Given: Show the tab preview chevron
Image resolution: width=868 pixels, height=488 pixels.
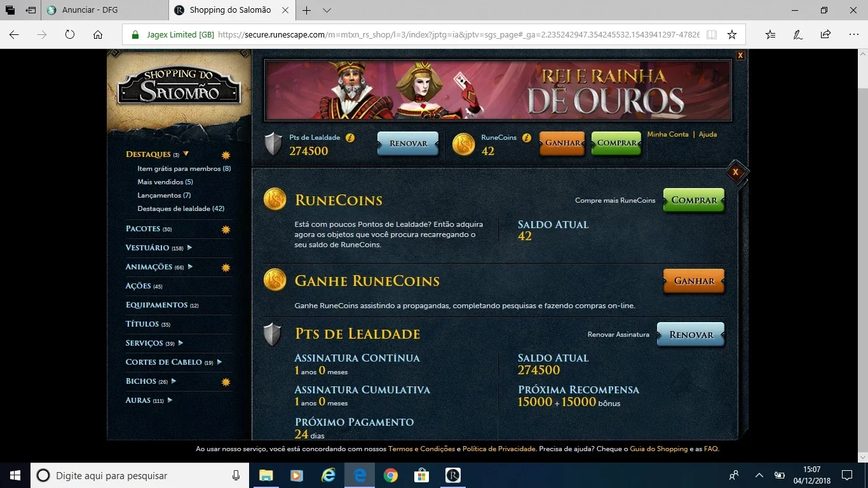Looking at the screenshot, I should [x=327, y=10].
